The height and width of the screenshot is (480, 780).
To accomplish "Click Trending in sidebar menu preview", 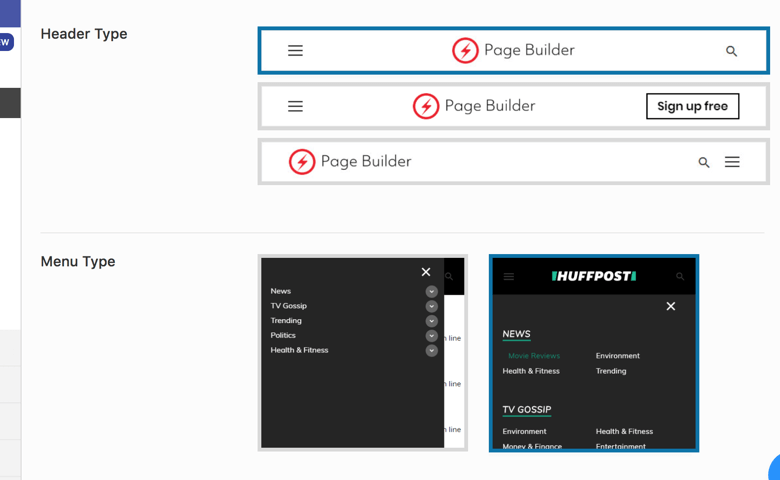I will [x=286, y=320].
